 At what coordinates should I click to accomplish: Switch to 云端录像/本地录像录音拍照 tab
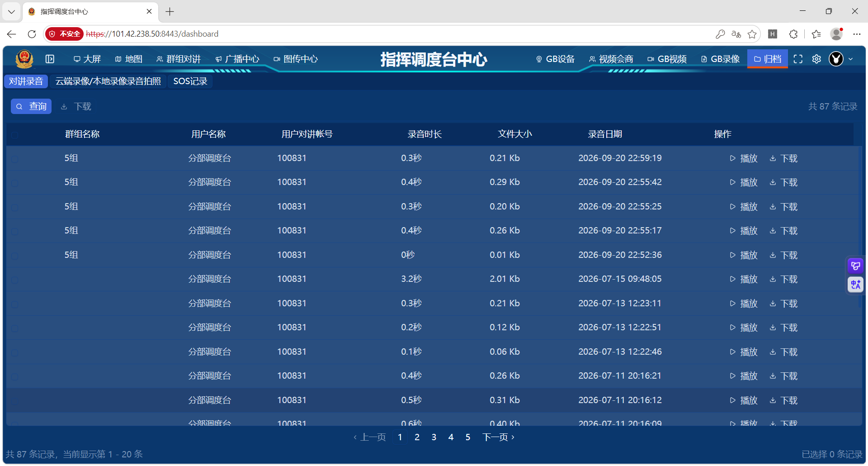click(x=108, y=81)
